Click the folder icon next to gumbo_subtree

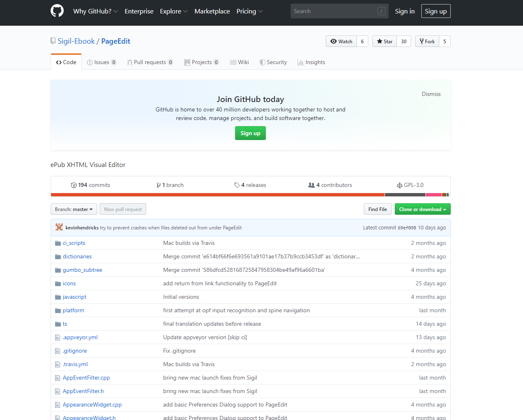58,270
